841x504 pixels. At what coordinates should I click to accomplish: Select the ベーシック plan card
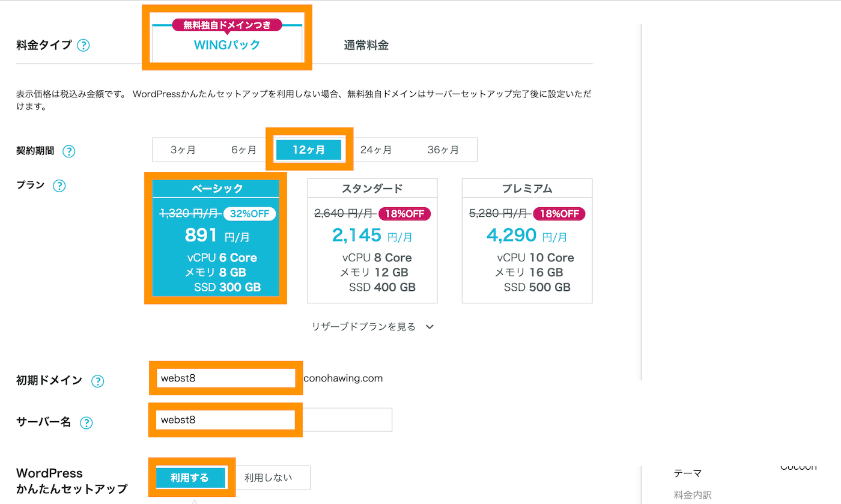[216, 238]
